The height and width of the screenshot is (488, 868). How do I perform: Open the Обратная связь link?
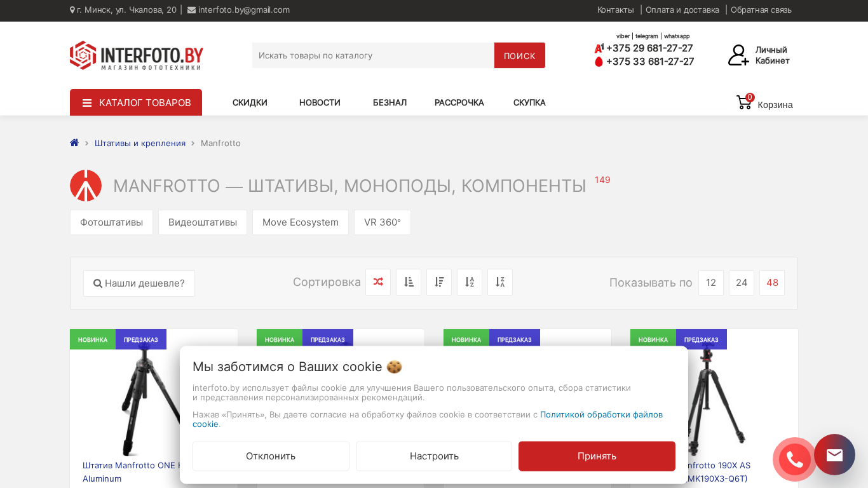(x=761, y=10)
